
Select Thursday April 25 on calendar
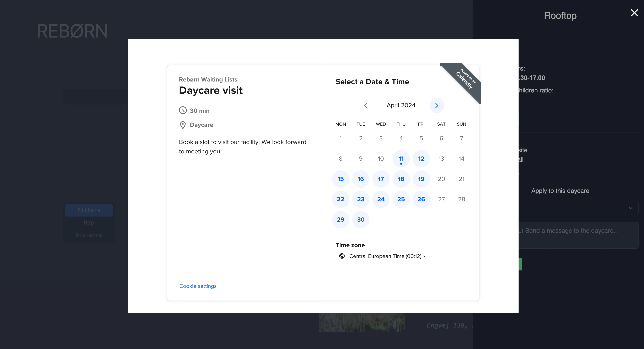coord(400,199)
